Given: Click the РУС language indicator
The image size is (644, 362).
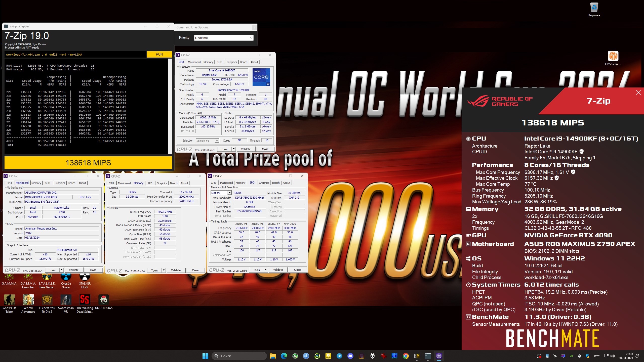Looking at the screenshot, I should pos(597,356).
